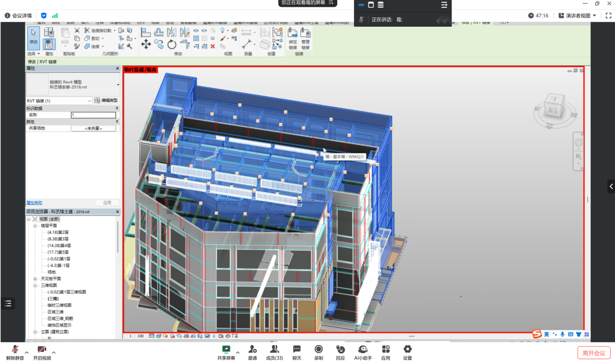The height and width of the screenshot is (364, 615).
Task: Click the Rotate tool icon
Action: coord(172,45)
